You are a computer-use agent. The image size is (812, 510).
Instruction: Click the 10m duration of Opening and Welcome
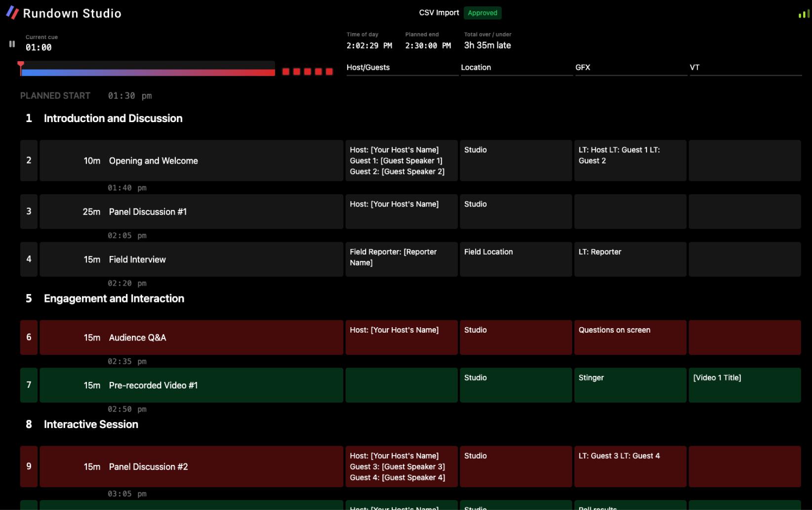point(92,161)
